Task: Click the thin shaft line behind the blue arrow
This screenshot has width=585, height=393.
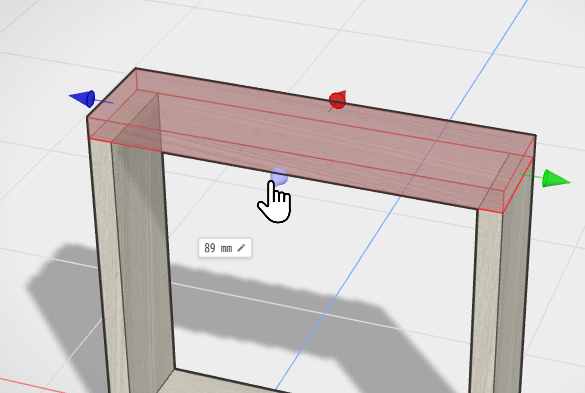Action: coord(104,101)
